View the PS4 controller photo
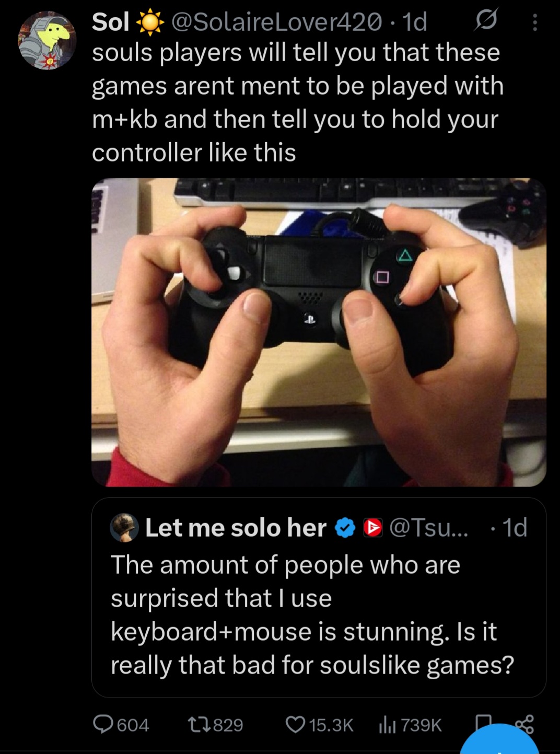560x754 pixels. (319, 332)
